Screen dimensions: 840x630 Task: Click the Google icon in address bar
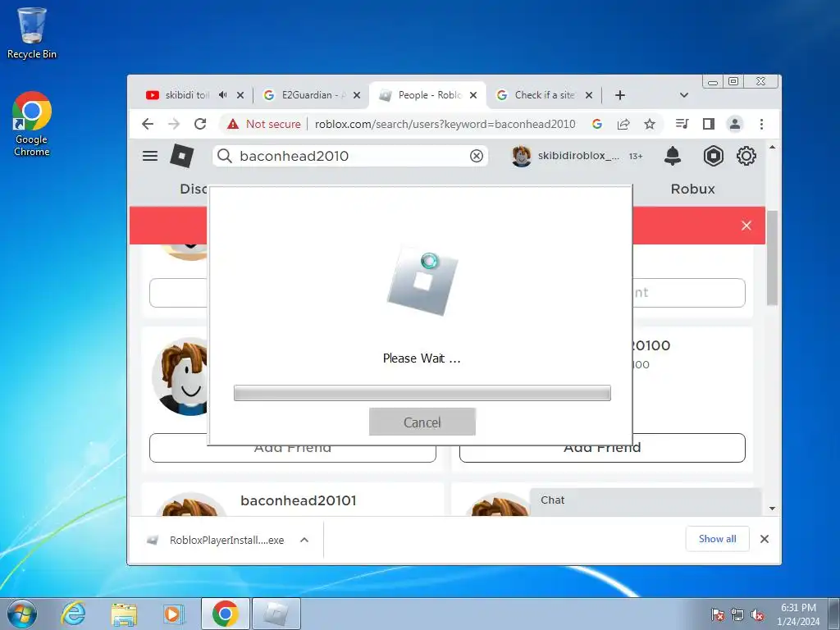tap(597, 125)
